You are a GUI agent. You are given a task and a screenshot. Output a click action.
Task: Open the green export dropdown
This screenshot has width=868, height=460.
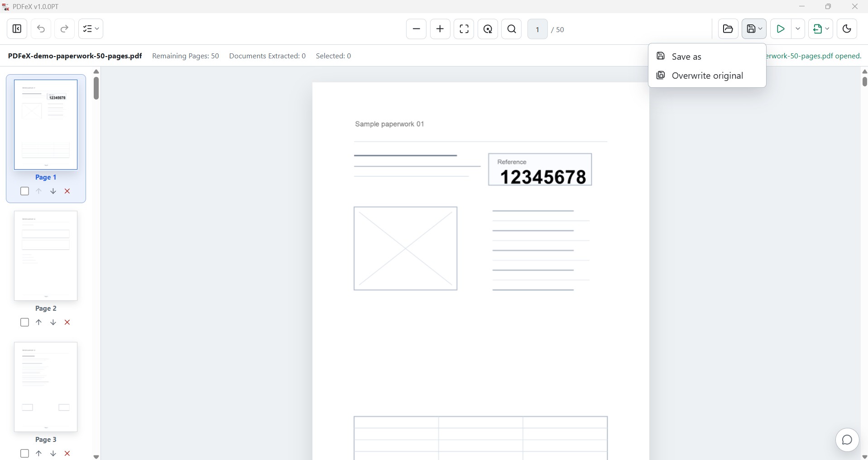pos(821,29)
